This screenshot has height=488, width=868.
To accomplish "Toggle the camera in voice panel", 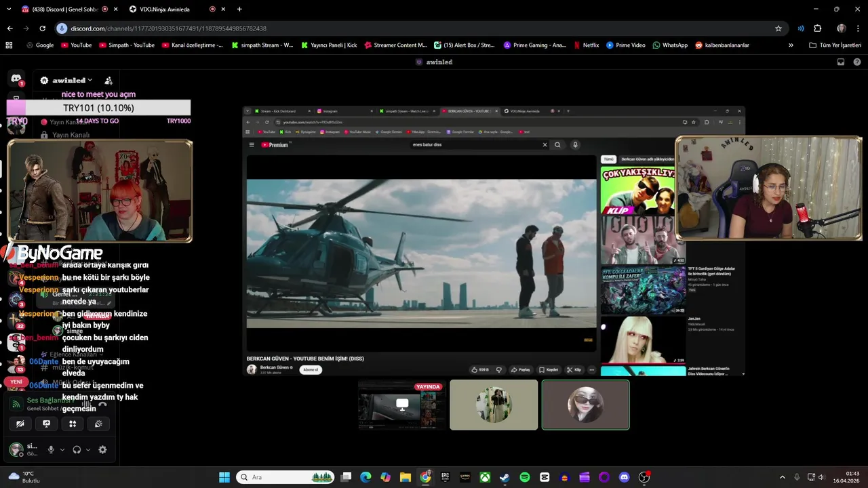I will point(20,424).
